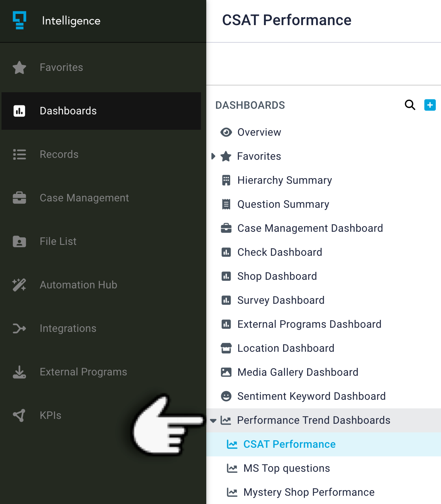Select the Location Dashboard entry
Viewport: 441px width, 504px height.
tap(285, 348)
